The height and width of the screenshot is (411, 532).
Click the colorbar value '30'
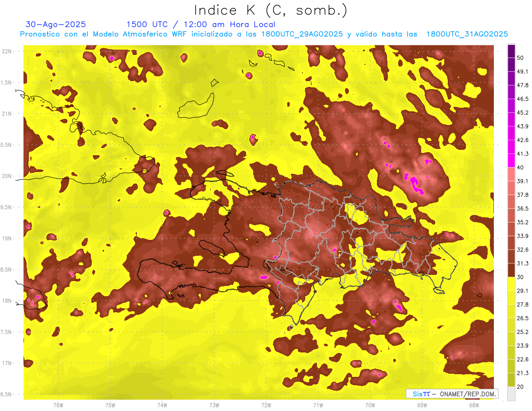[x=520, y=277]
